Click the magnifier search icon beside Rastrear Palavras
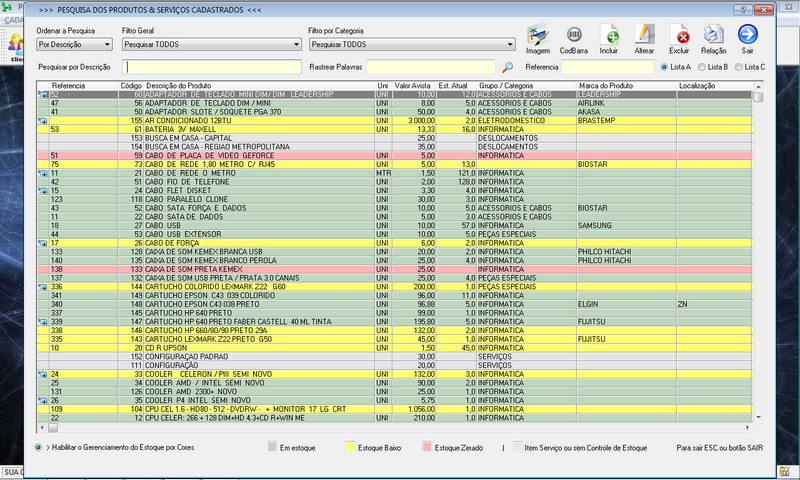The width and height of the screenshot is (800, 480). (507, 67)
